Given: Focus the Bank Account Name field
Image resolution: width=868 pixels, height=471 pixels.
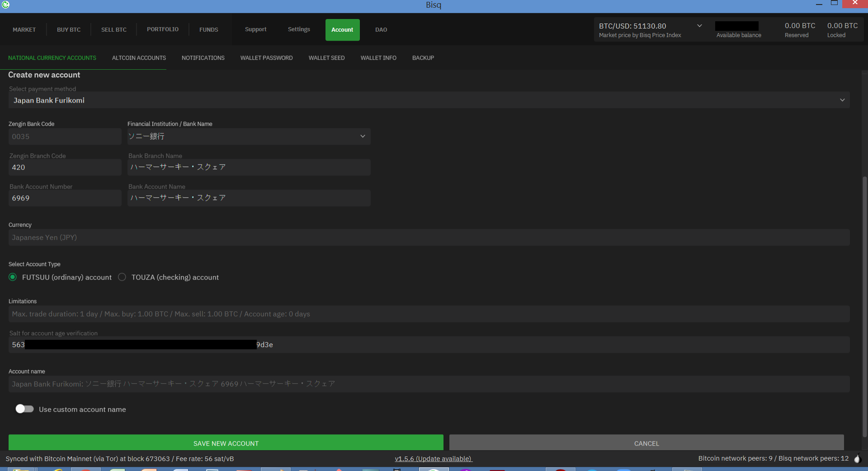Looking at the screenshot, I should [249, 198].
